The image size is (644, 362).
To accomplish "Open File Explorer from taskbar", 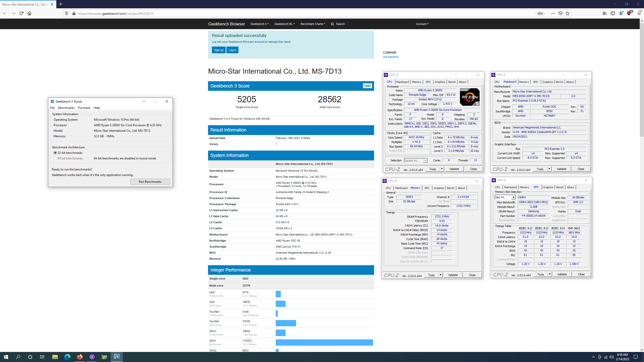I will [55, 357].
